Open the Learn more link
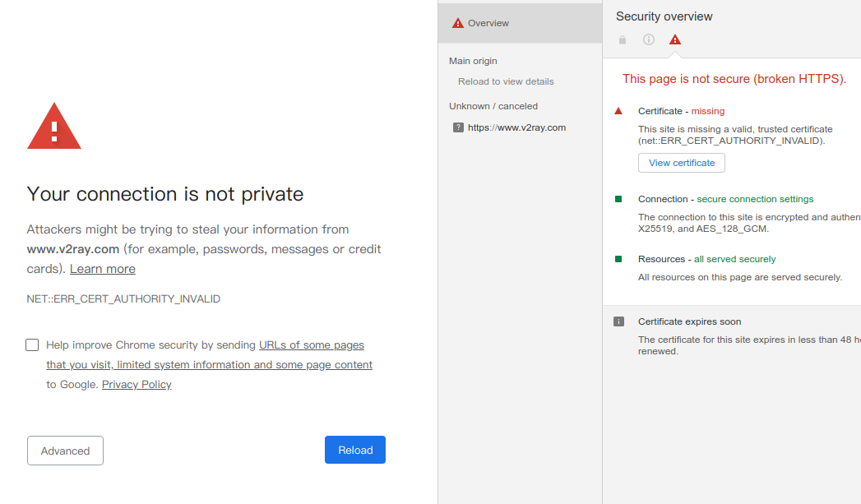Screen dimensions: 861x504 [x=102, y=268]
